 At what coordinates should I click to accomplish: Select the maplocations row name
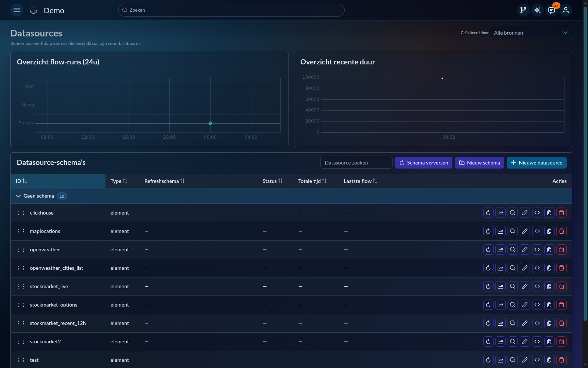point(45,231)
